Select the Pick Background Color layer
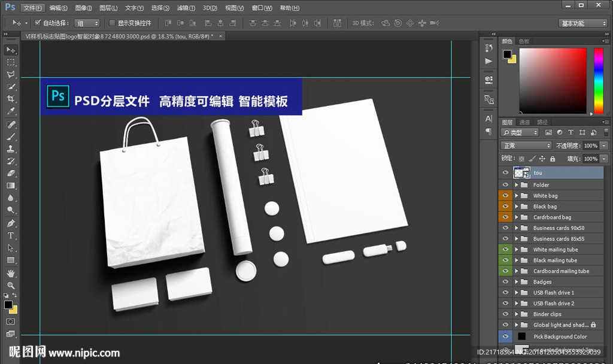Image resolution: width=613 pixels, height=364 pixels. point(560,336)
